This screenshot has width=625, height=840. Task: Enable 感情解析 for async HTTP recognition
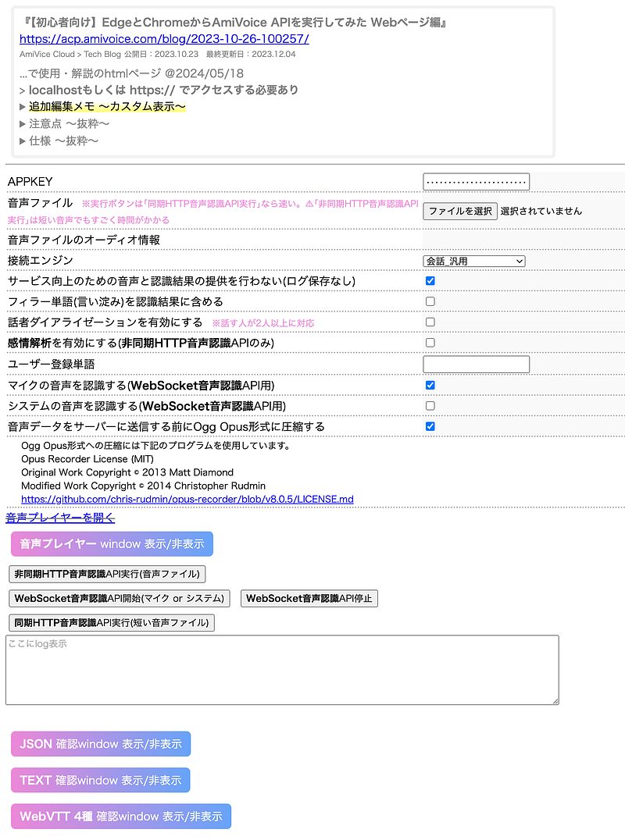click(x=429, y=342)
